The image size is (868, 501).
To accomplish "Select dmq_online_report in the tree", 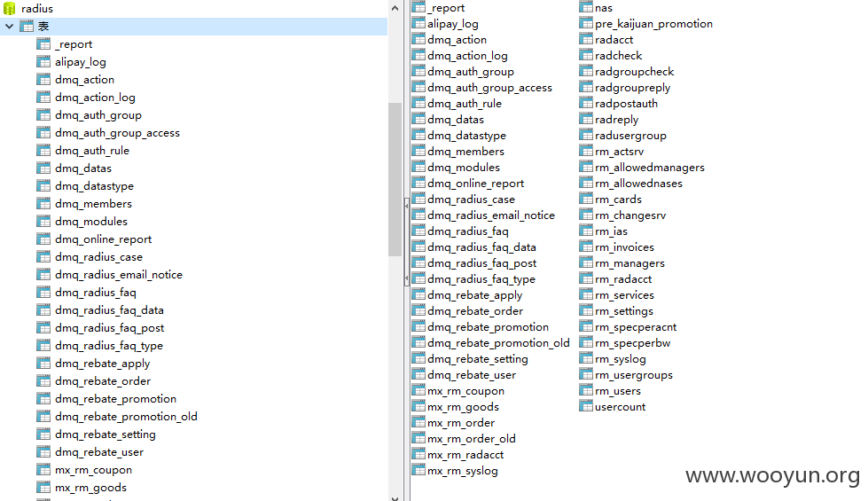I will tap(103, 239).
